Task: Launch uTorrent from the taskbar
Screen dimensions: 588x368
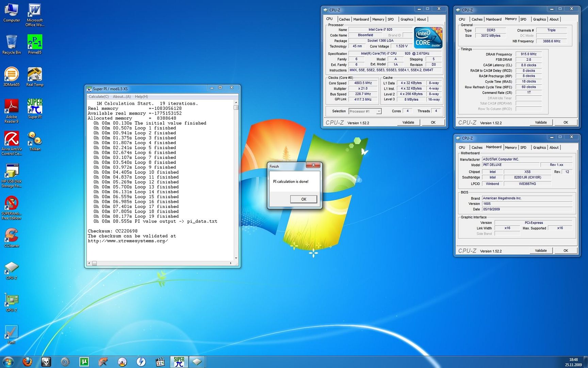Action: click(84, 362)
